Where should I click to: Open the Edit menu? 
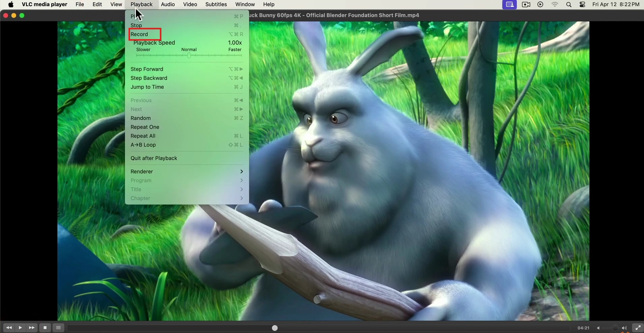(97, 4)
